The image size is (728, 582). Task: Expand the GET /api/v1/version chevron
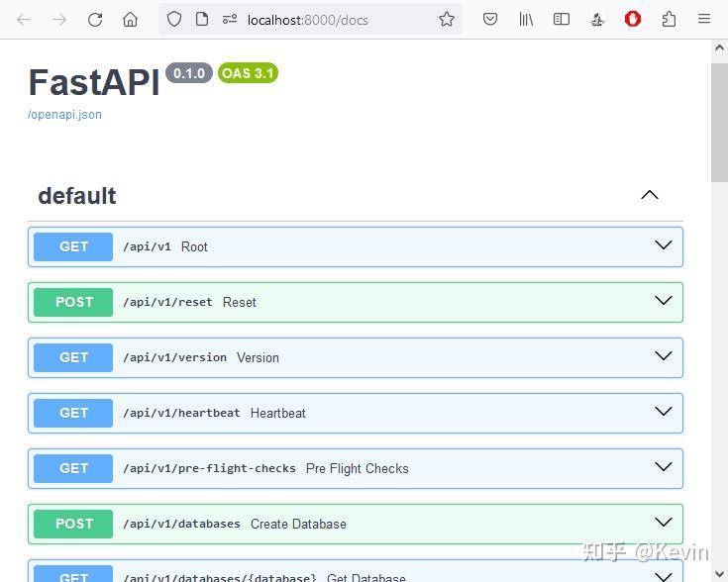tap(664, 356)
